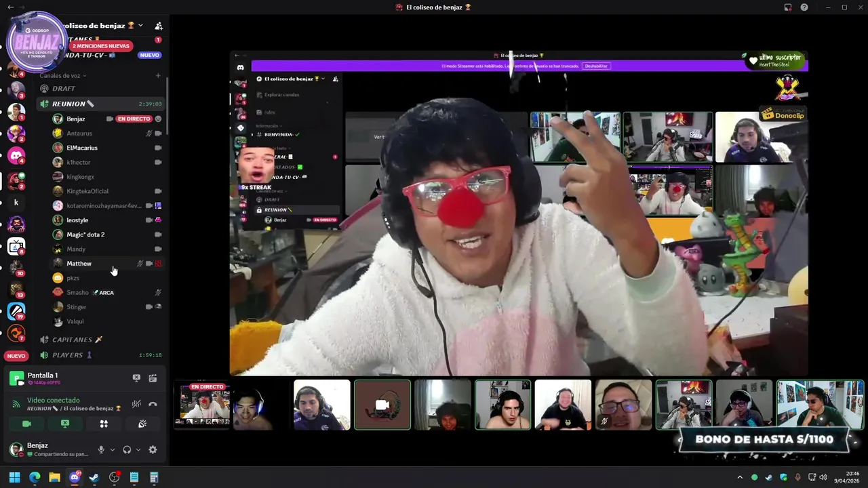Open the activities button

coord(104,424)
